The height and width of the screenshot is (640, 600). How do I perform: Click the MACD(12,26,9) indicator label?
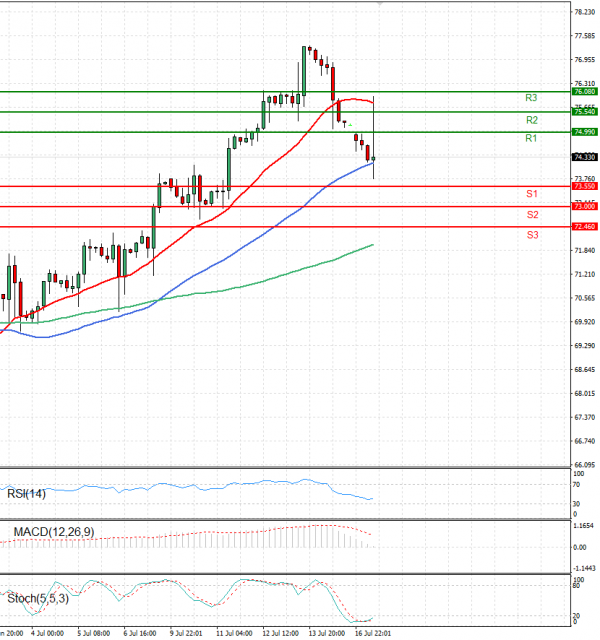(x=54, y=532)
